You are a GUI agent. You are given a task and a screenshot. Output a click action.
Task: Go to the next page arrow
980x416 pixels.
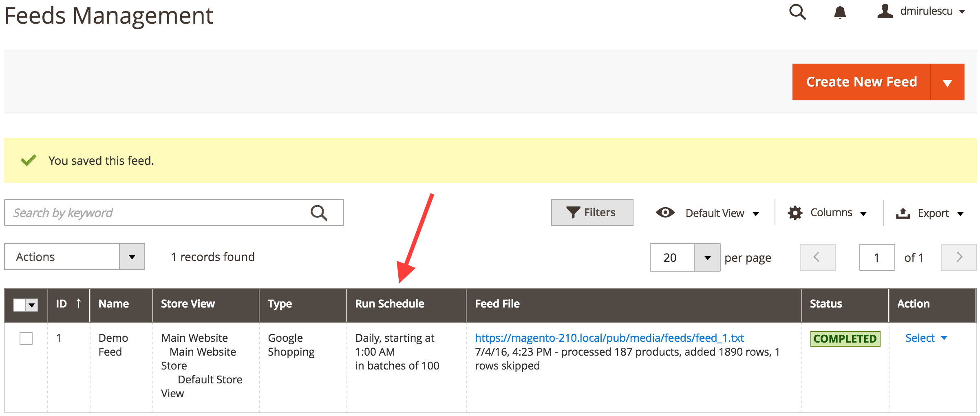tap(958, 257)
